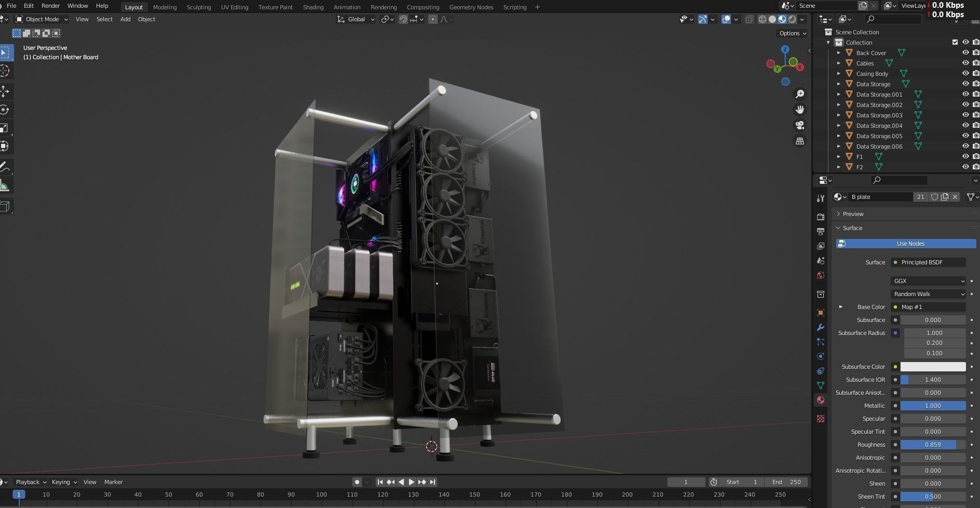Image resolution: width=980 pixels, height=508 pixels.
Task: Select the Scale tool
Action: tap(4, 128)
